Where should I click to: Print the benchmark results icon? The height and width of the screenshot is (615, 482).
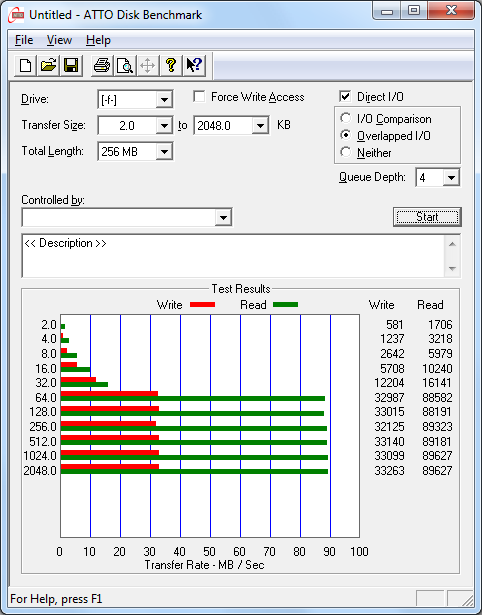tap(102, 65)
